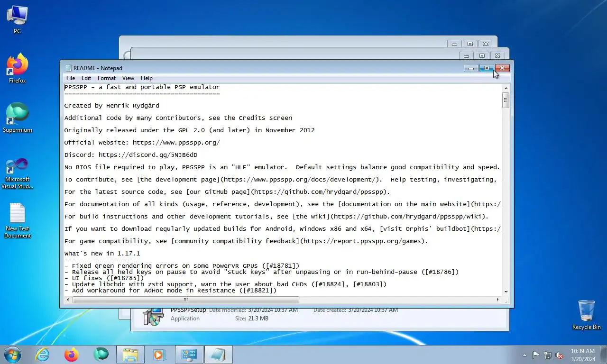Close the middle Explorer window
Viewport: 607px width, 364px height.
click(x=497, y=56)
